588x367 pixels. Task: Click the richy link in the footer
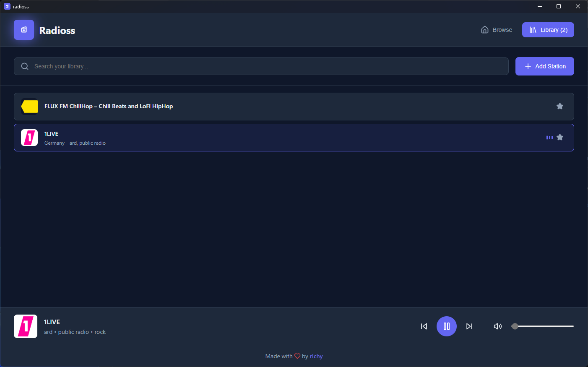pyautogui.click(x=316, y=356)
